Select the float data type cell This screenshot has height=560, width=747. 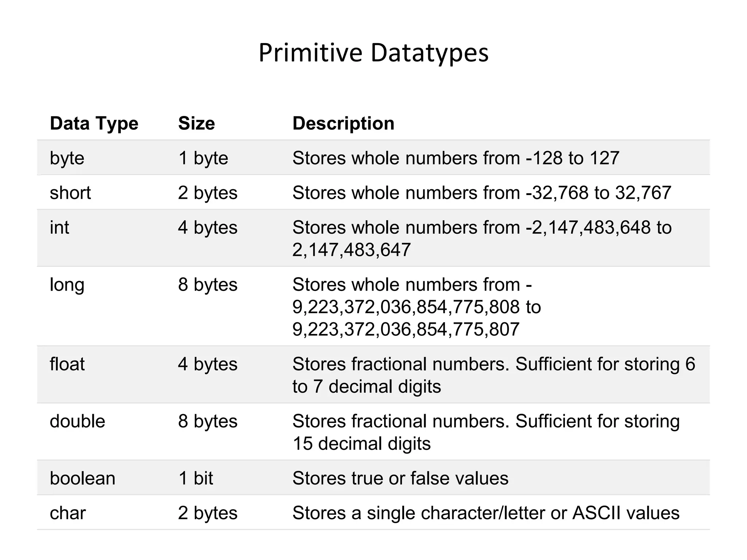tap(67, 364)
